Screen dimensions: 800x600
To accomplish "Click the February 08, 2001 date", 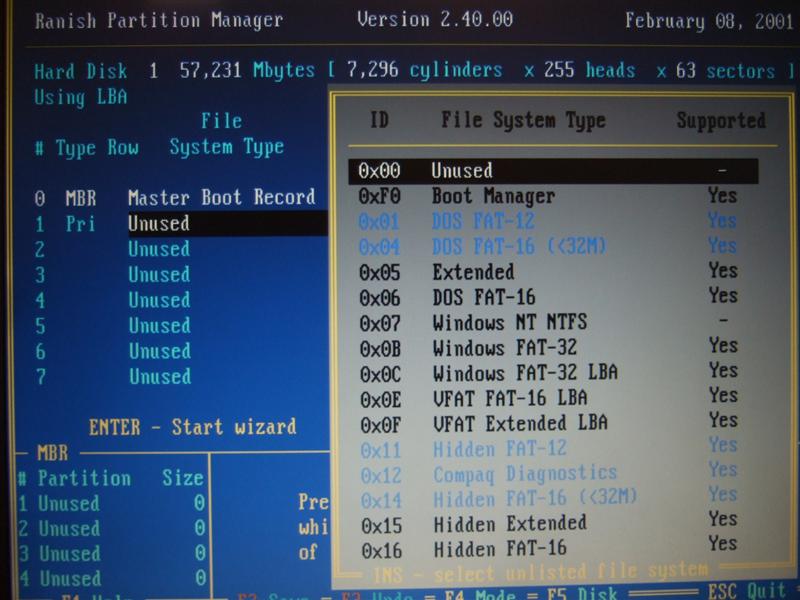I will click(x=709, y=21).
